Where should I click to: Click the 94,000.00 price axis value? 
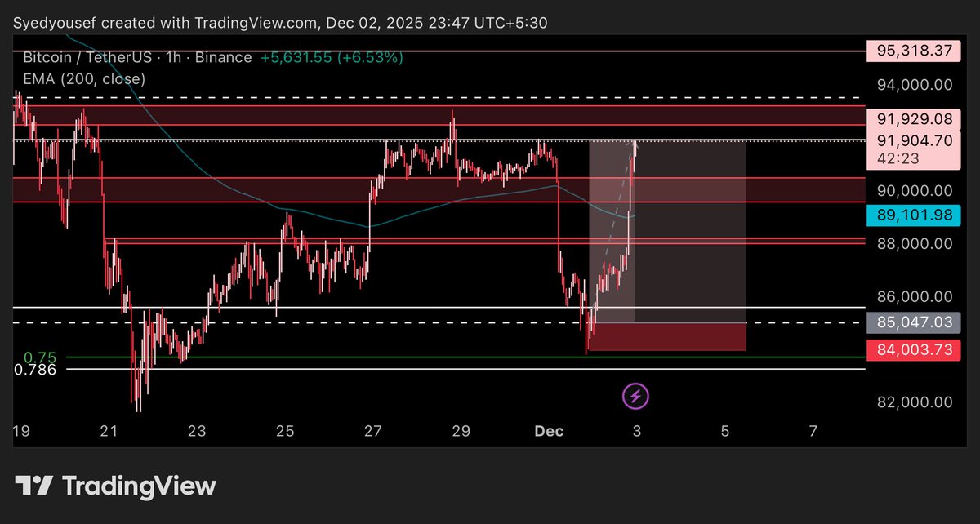click(x=915, y=84)
